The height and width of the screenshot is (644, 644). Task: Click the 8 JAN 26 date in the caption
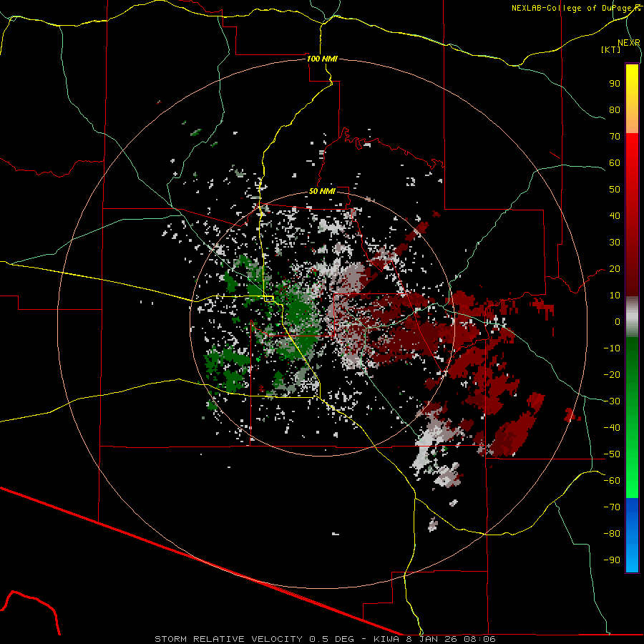[431, 639]
